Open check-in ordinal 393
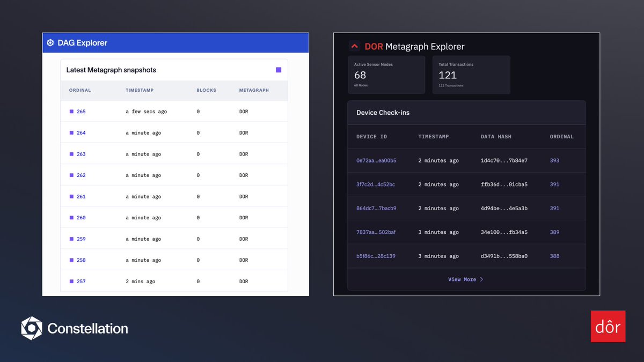 [x=554, y=160]
